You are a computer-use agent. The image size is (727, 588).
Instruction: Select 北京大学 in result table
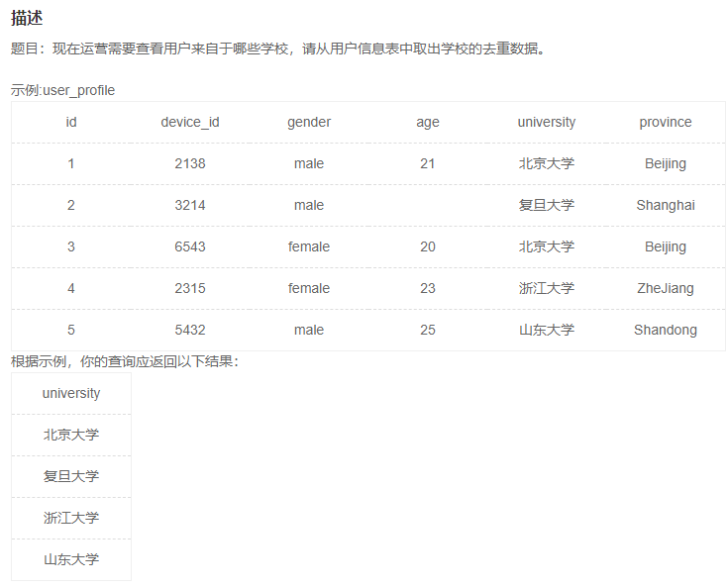tap(71, 435)
